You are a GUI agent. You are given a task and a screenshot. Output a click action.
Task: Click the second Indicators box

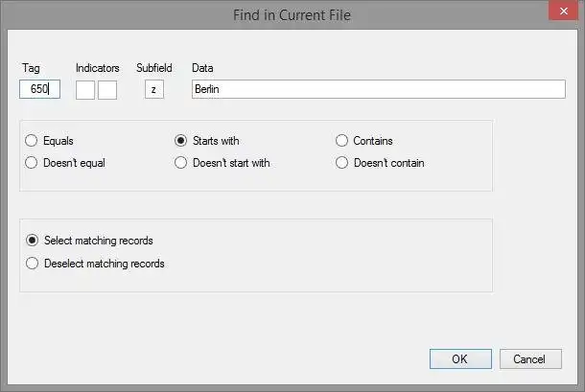[107, 89]
